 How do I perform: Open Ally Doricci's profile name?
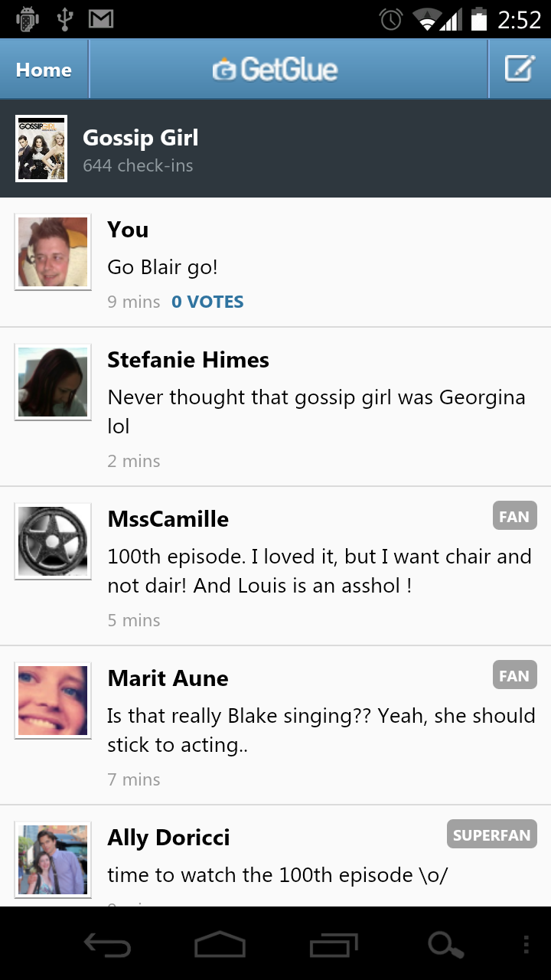(x=168, y=838)
